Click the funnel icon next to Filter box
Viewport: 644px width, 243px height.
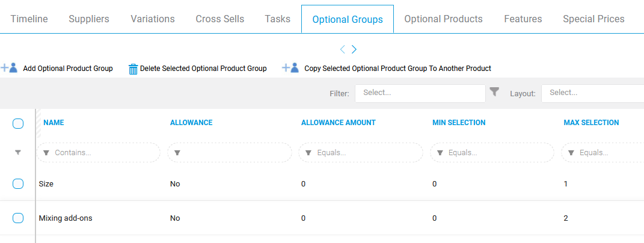(x=495, y=91)
